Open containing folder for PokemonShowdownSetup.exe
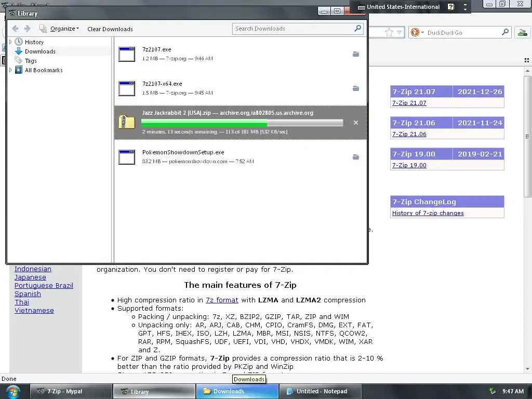Viewport: 532px width, 399px height. (x=355, y=157)
